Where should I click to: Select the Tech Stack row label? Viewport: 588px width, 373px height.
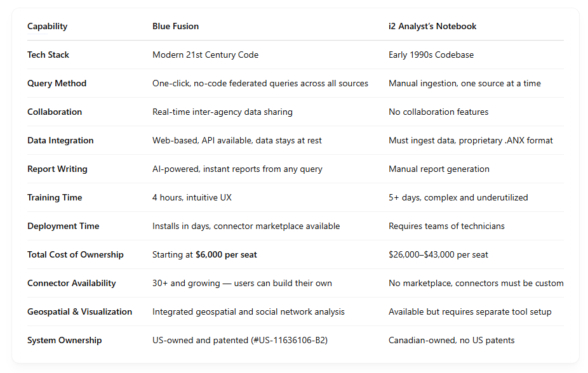pos(48,55)
